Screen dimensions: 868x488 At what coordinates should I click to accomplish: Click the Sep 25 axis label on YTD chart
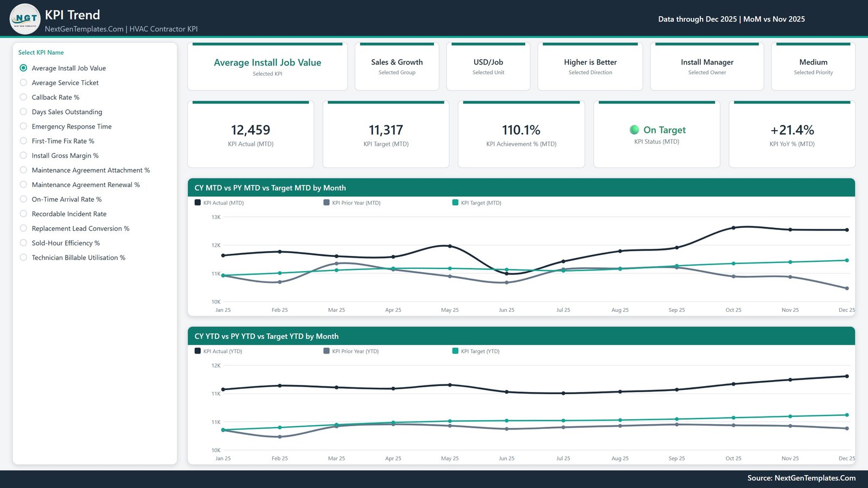point(676,459)
